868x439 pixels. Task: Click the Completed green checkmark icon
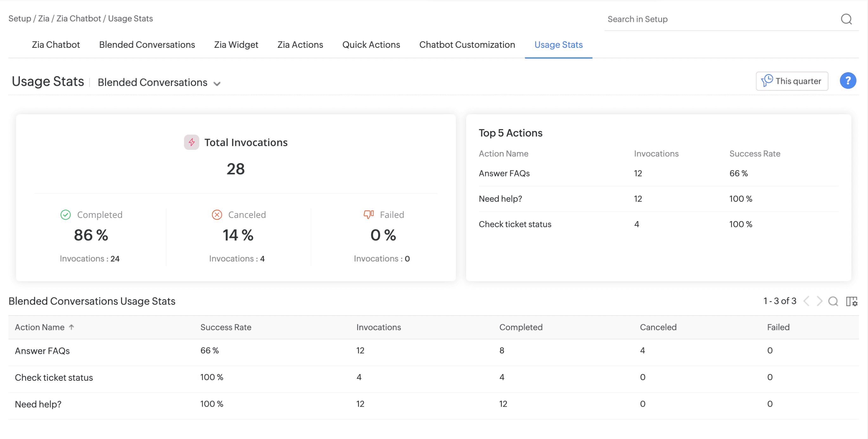pos(65,215)
